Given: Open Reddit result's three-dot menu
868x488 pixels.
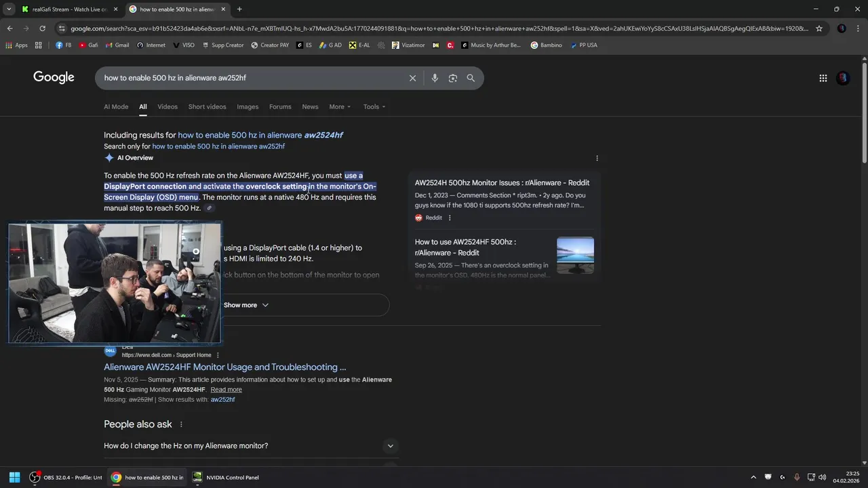Looking at the screenshot, I should pyautogui.click(x=450, y=218).
